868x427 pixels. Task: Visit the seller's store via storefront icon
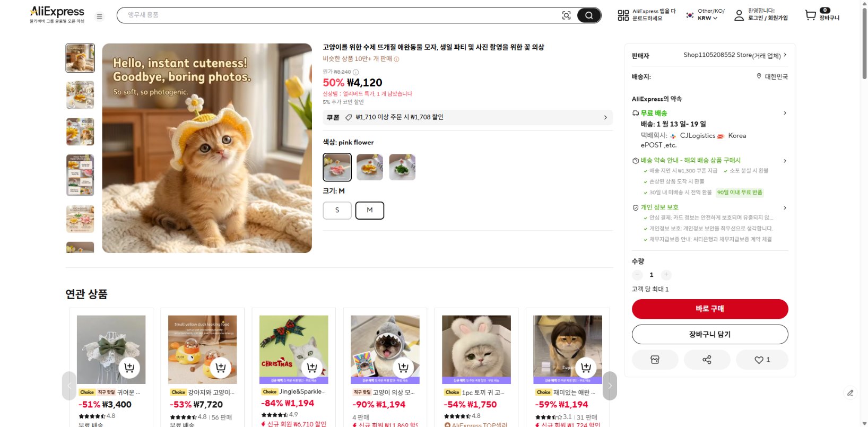pyautogui.click(x=655, y=359)
